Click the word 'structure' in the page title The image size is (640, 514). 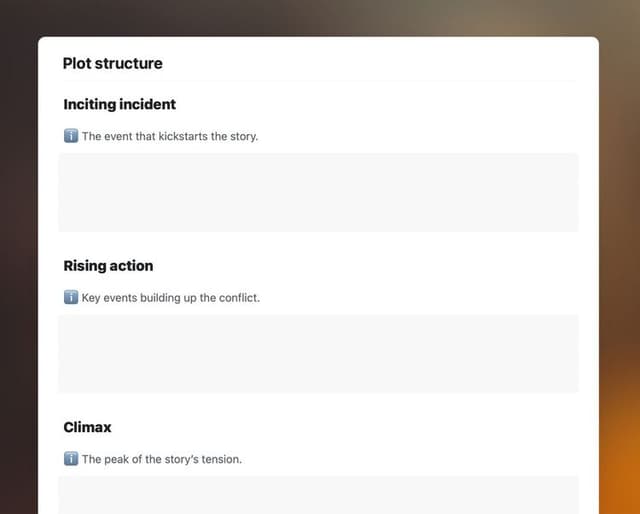click(129, 63)
